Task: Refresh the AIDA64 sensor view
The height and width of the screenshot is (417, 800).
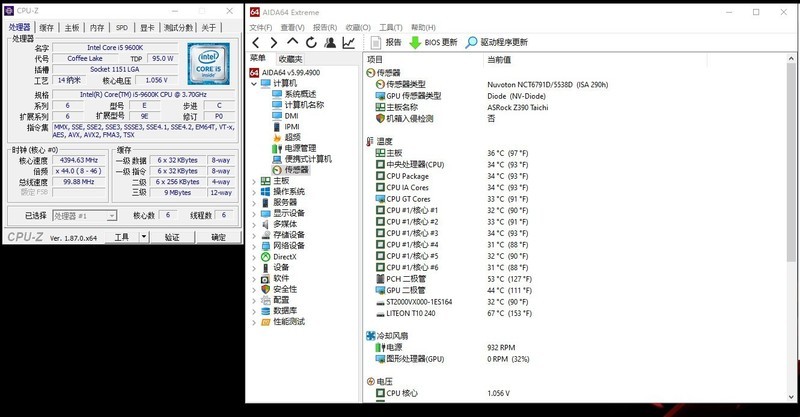Action: pyautogui.click(x=311, y=43)
